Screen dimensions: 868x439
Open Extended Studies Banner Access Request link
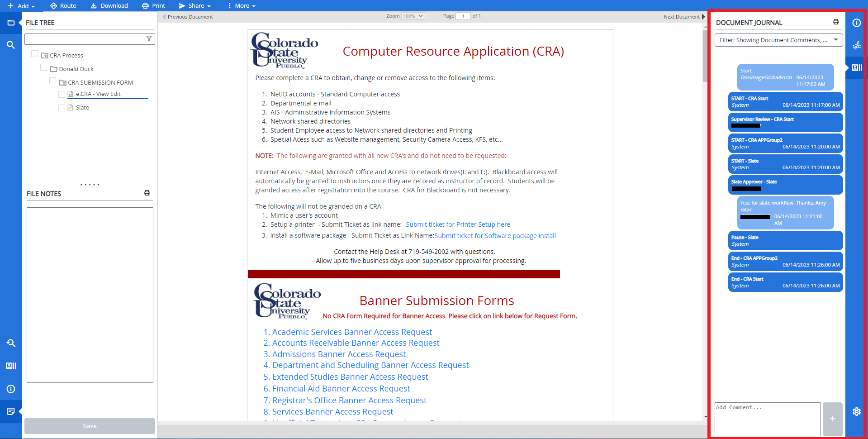[350, 377]
